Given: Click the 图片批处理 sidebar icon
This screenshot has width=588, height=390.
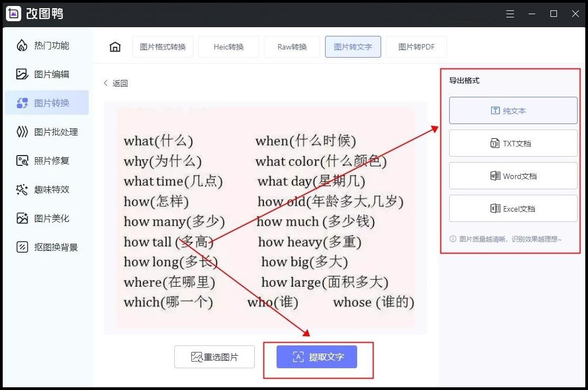Looking at the screenshot, I should click(22, 132).
